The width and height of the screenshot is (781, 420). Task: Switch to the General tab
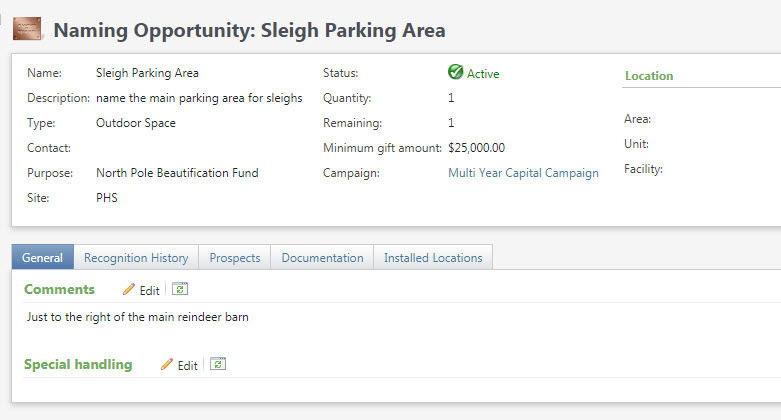pos(42,258)
